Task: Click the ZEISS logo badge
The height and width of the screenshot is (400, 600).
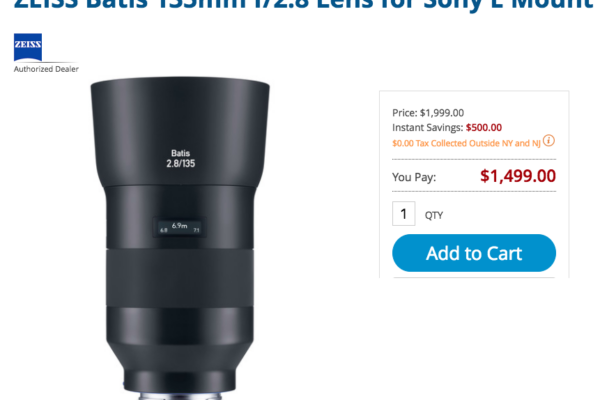Action: click(28, 48)
